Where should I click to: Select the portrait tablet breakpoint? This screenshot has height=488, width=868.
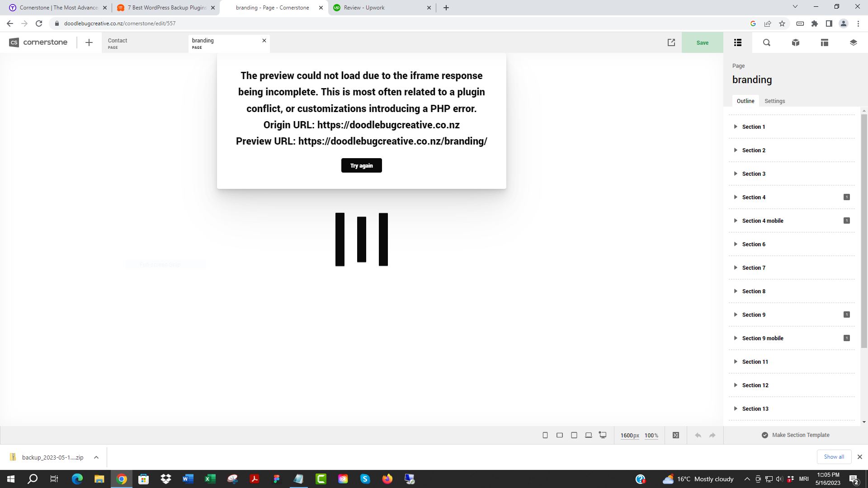pyautogui.click(x=574, y=435)
